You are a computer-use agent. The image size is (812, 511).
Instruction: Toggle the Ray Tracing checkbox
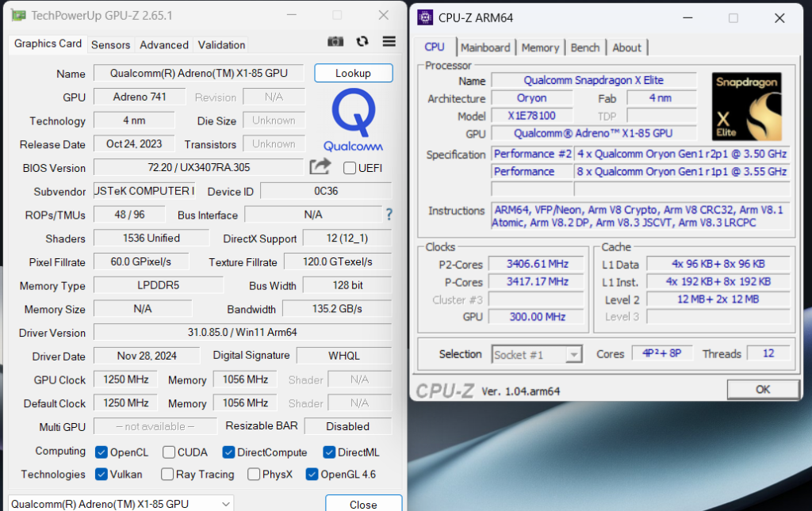pos(167,475)
